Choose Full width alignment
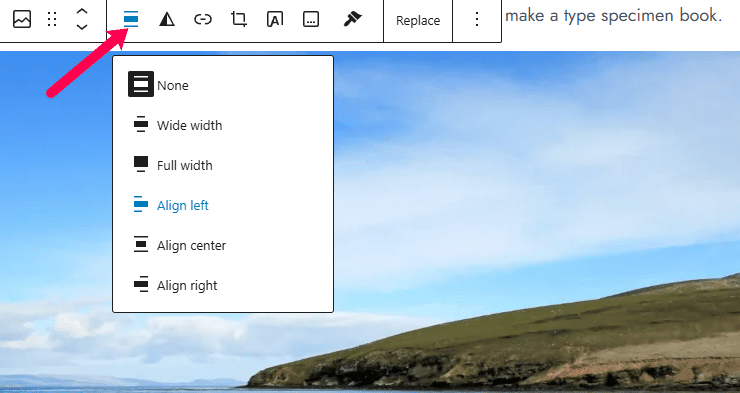 click(x=223, y=165)
